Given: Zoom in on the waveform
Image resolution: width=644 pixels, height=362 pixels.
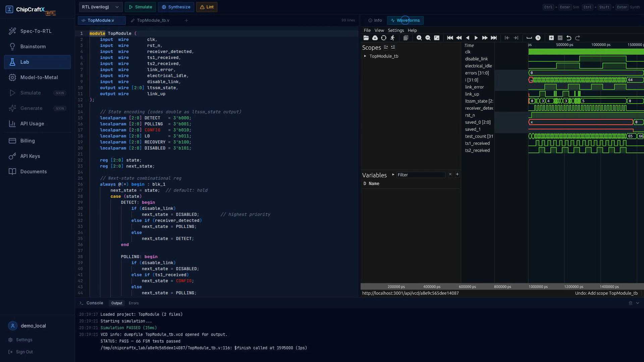Looking at the screenshot, I should tap(419, 38).
